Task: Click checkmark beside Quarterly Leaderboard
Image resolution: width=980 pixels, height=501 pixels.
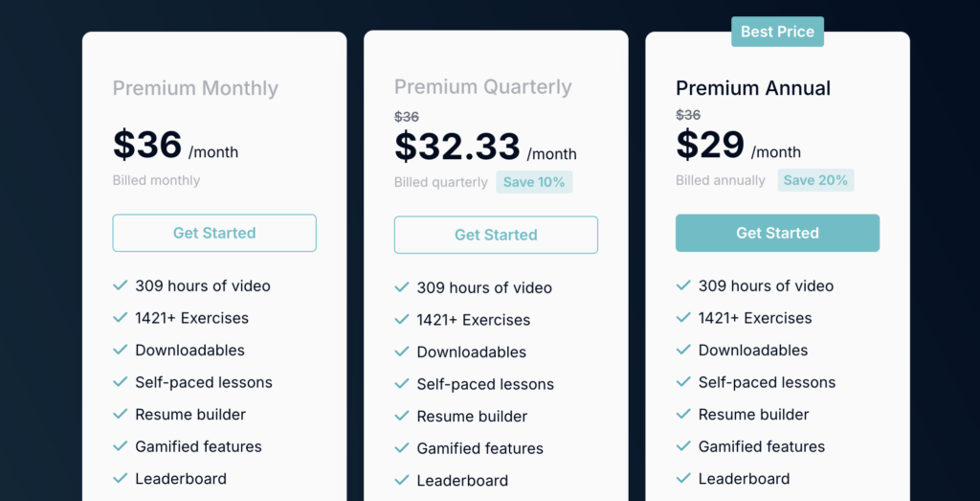Action: pyautogui.click(x=402, y=480)
